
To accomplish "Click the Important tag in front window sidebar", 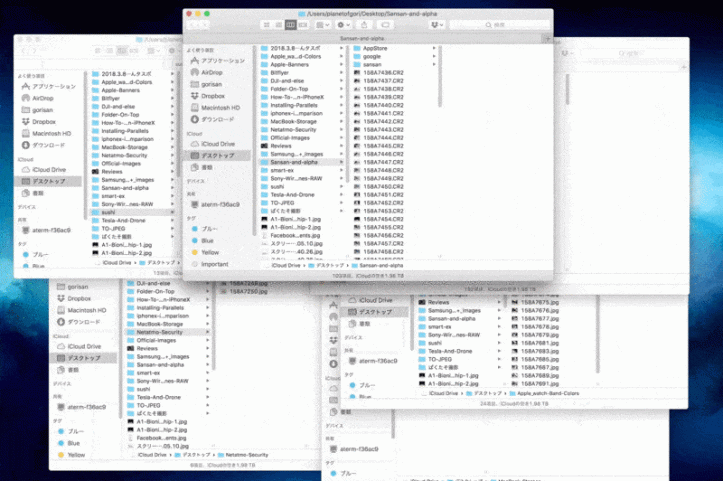I will coord(210,264).
